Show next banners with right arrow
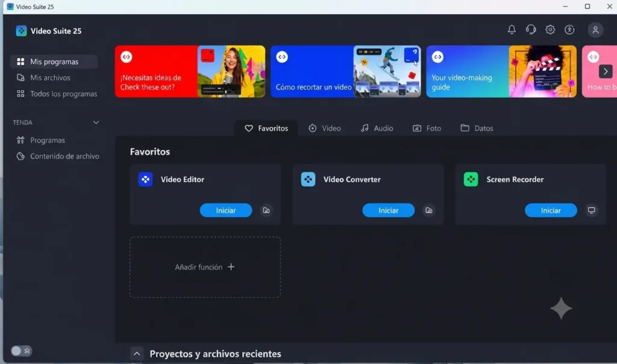Screen dimensions: 617x364 coord(606,71)
